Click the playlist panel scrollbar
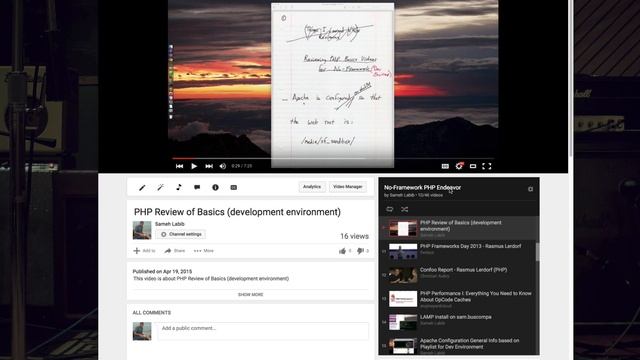640x360 pixels. click(x=537, y=252)
